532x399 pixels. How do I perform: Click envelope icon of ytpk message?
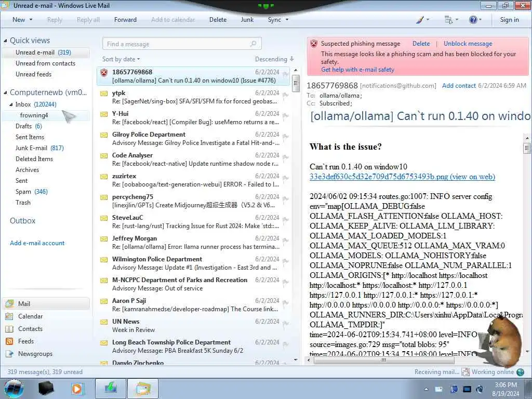[x=104, y=94]
